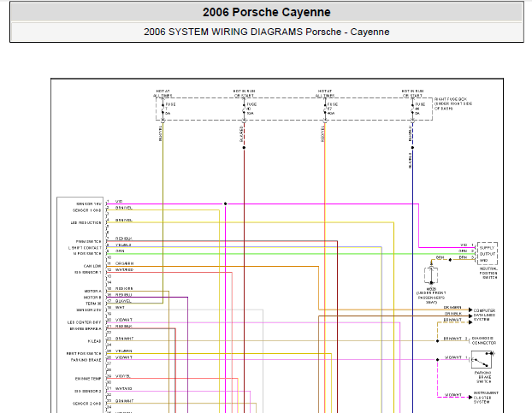The height and width of the screenshot is (413, 532).
Task: Click the parking brake switch symbol
Action: tap(482, 360)
